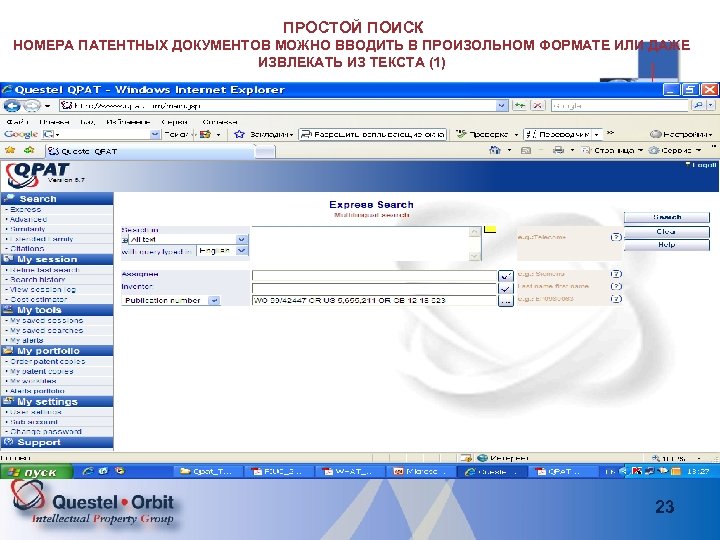
Task: Open the Google toolbar search box dropdown
Action: (x=155, y=134)
